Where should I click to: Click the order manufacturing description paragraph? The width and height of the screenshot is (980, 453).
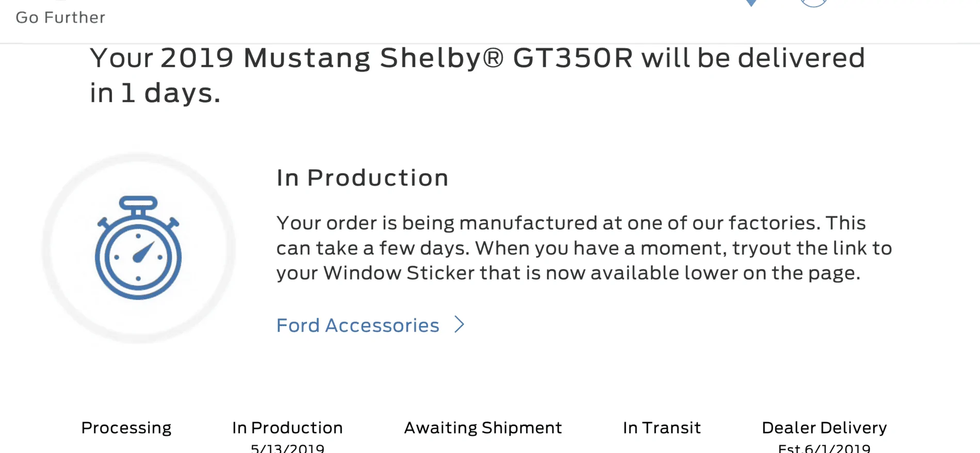(x=584, y=248)
